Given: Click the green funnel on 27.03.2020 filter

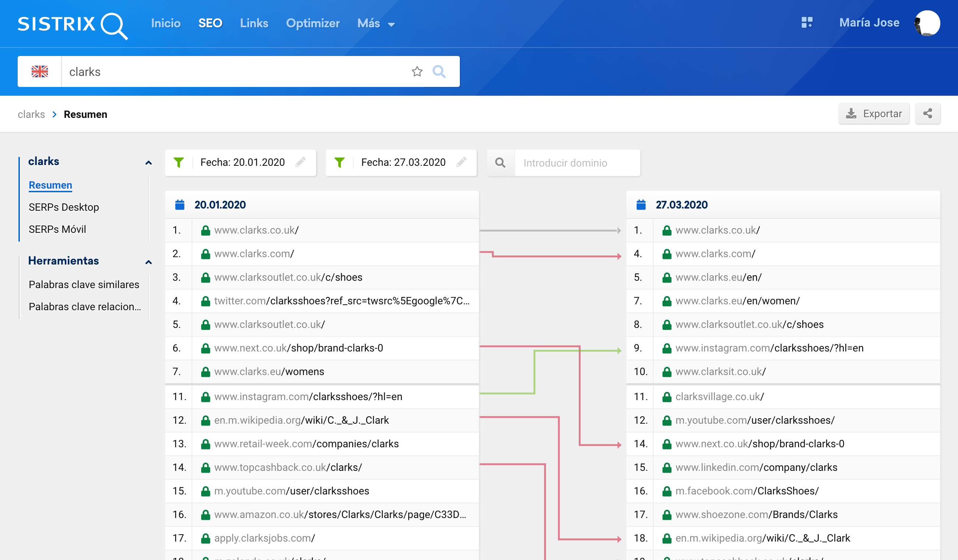Looking at the screenshot, I should [339, 162].
